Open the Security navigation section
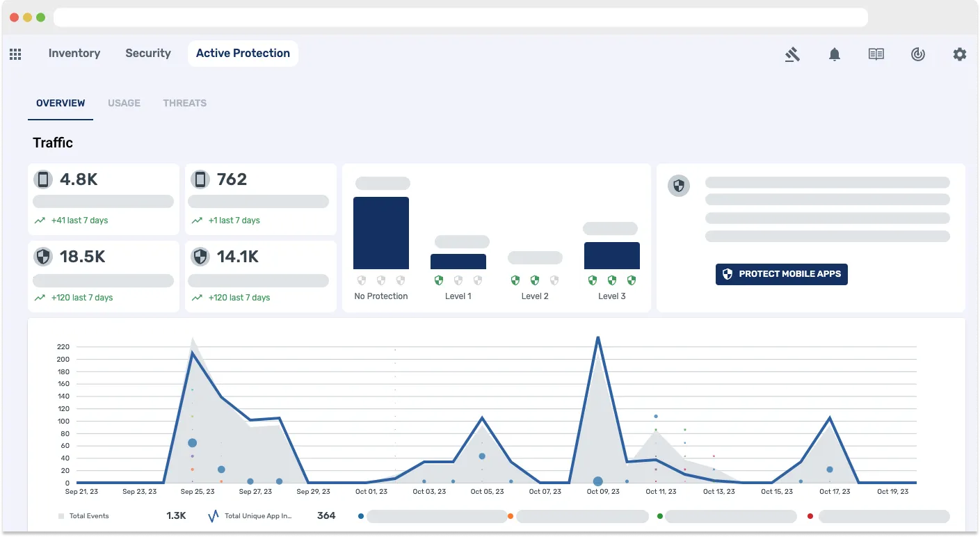The image size is (980, 537). [x=147, y=54]
